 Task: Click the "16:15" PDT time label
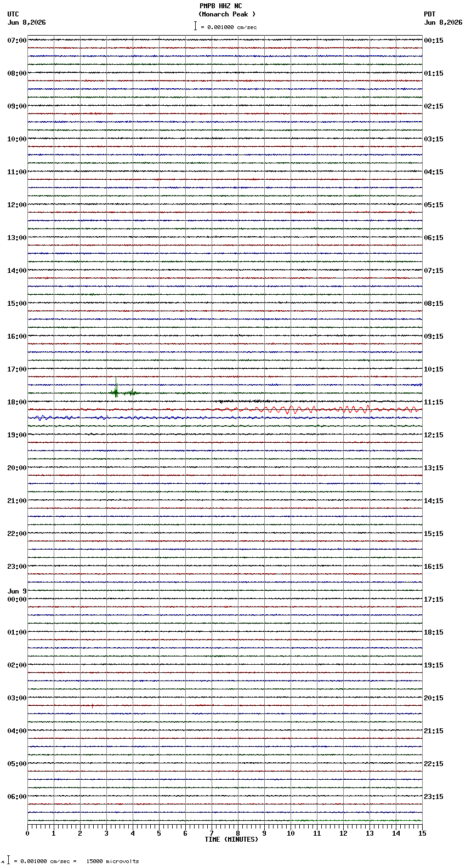point(434,567)
